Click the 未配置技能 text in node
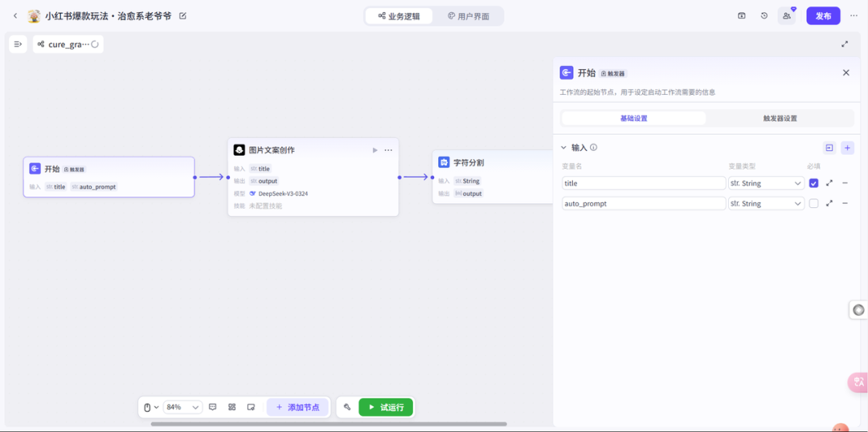This screenshot has width=868, height=432. [x=265, y=206]
